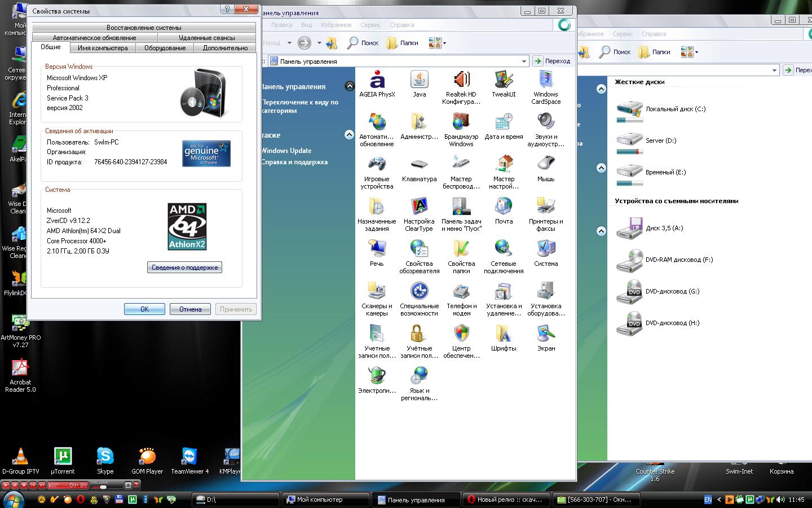The image size is (812, 508).
Task: Follow the Windows Update sidebar link
Action: coord(286,151)
